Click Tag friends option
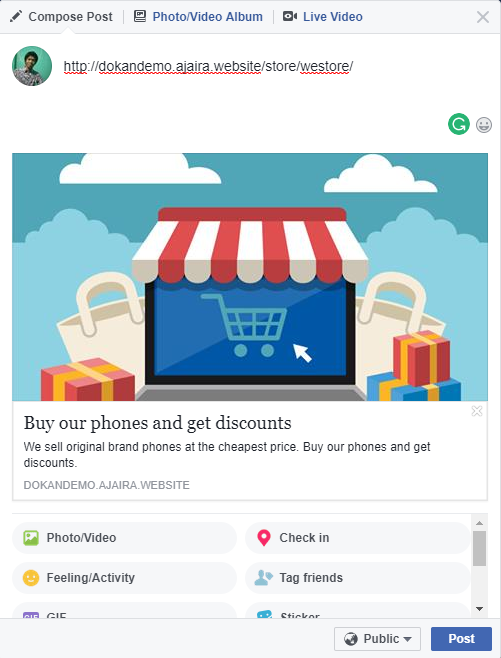 [357, 577]
